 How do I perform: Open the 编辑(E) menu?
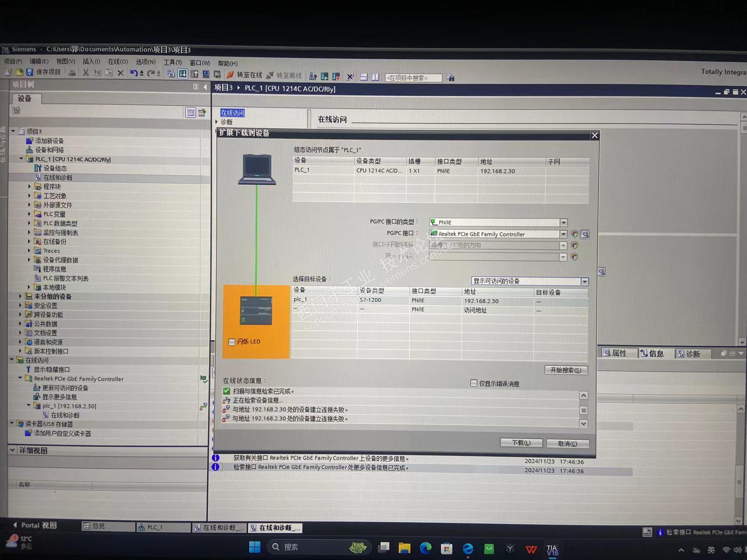tap(39, 61)
